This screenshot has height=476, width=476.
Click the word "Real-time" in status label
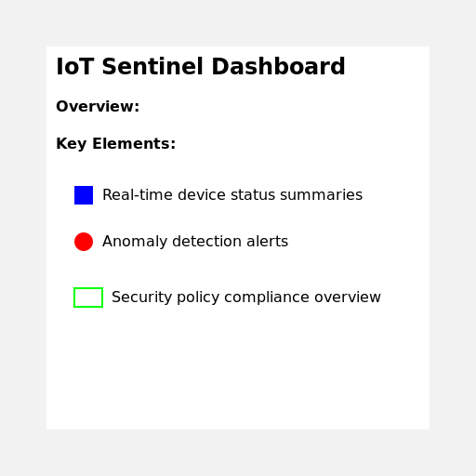[138, 195]
